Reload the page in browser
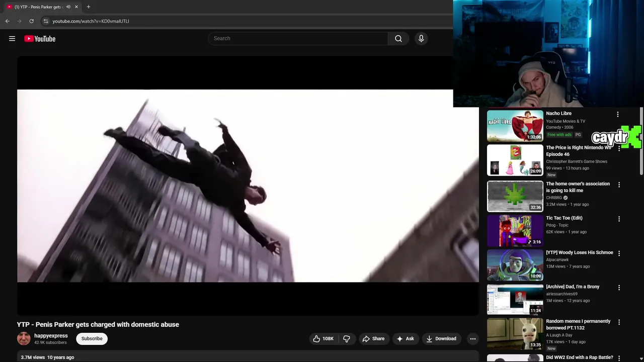 (x=31, y=21)
